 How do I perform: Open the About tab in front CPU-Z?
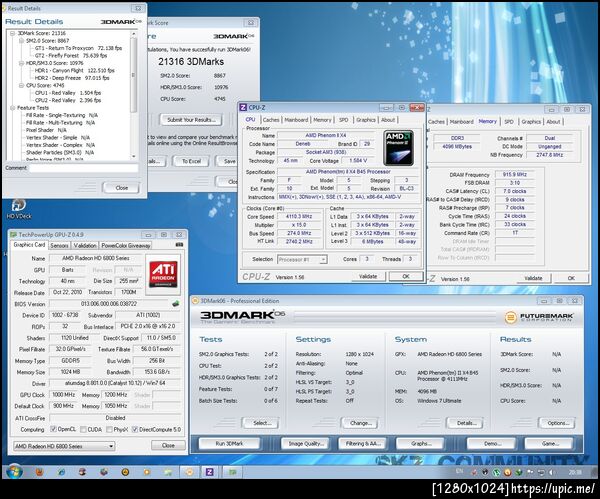coord(388,120)
